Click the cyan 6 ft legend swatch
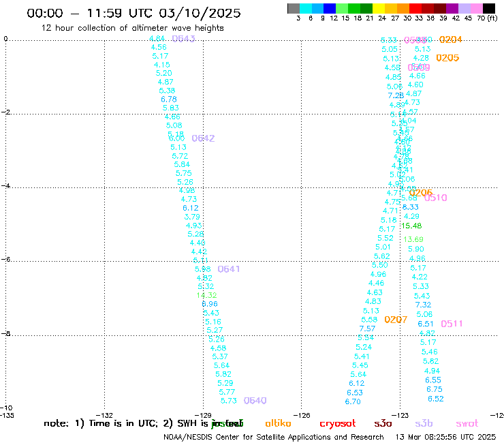 306,8
